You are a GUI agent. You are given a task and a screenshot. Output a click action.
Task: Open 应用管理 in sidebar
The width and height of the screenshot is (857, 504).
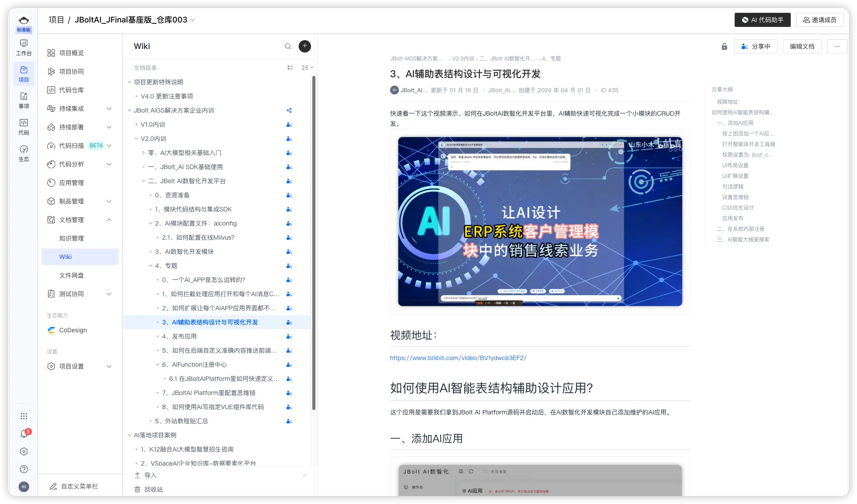click(x=71, y=183)
